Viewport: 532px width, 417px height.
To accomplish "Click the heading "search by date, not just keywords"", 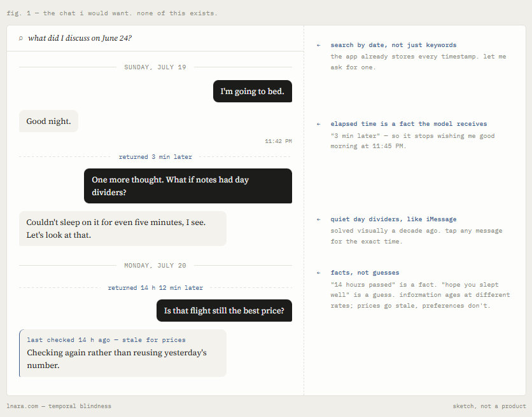I will [x=393, y=45].
